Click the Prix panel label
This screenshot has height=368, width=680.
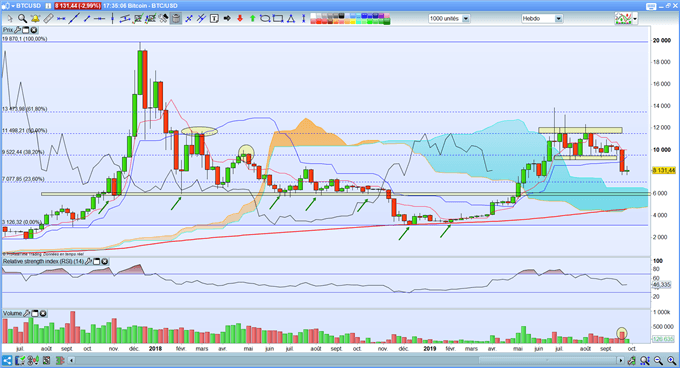(x=7, y=30)
